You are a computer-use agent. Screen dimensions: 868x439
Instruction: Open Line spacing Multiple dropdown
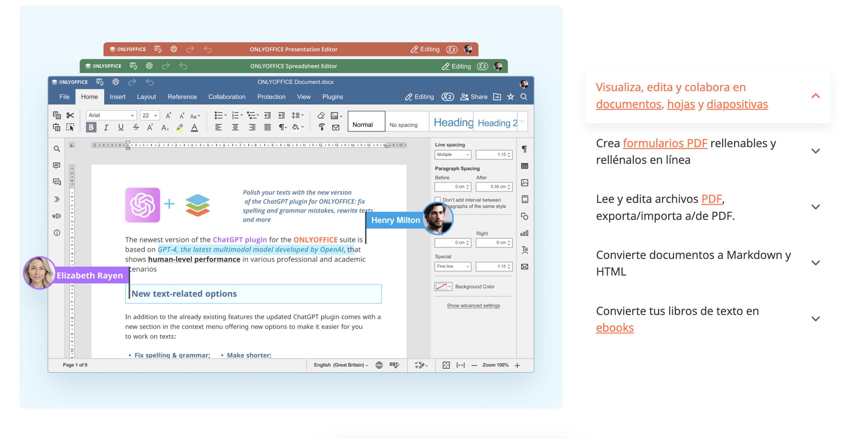pos(453,154)
